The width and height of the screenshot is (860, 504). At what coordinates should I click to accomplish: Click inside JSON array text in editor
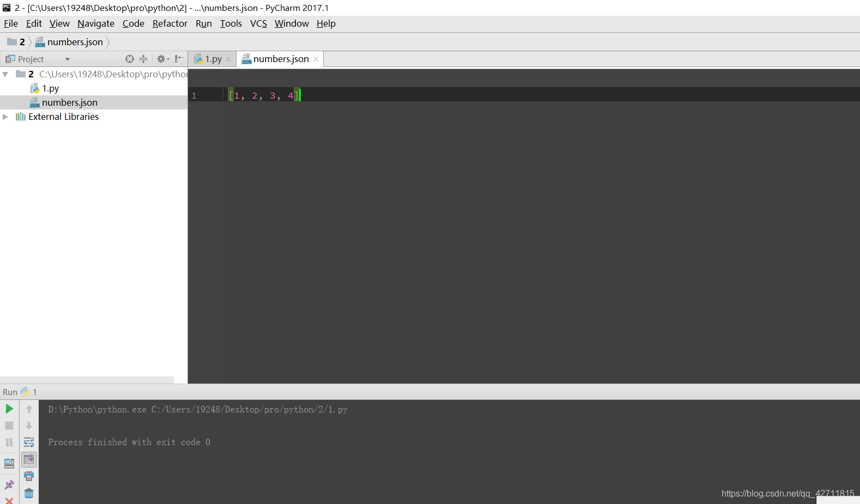(264, 96)
